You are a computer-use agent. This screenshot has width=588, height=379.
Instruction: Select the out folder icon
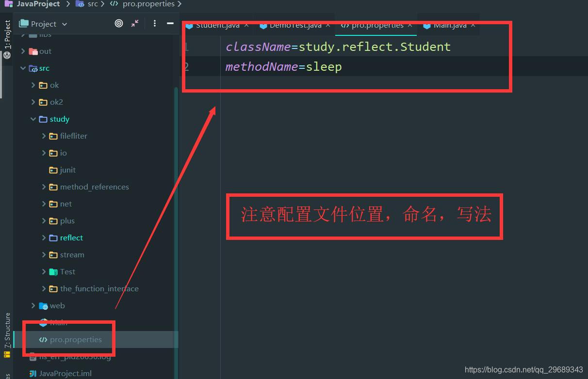tap(33, 51)
